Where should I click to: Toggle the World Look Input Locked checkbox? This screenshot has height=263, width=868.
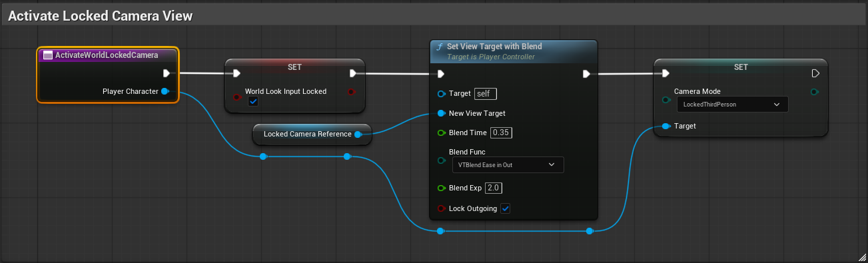(253, 101)
